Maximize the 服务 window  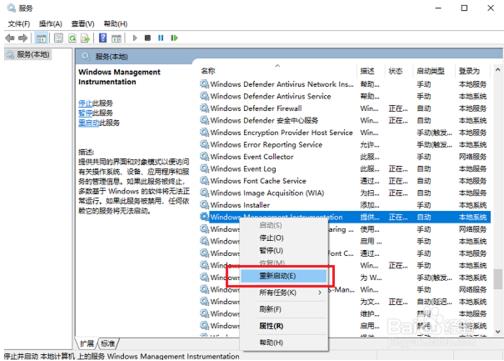click(464, 8)
